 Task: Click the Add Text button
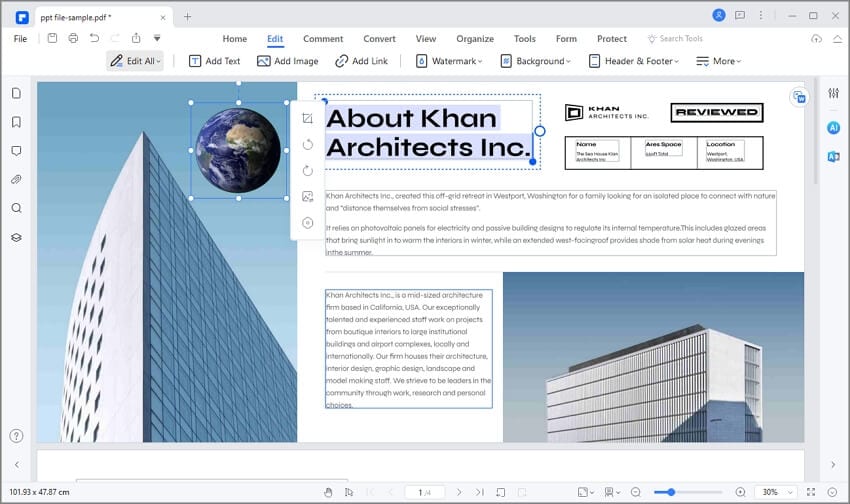coord(215,61)
